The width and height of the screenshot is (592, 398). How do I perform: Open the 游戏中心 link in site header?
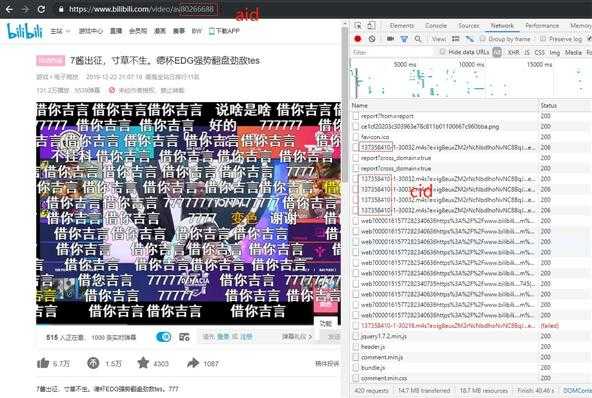pyautogui.click(x=90, y=31)
